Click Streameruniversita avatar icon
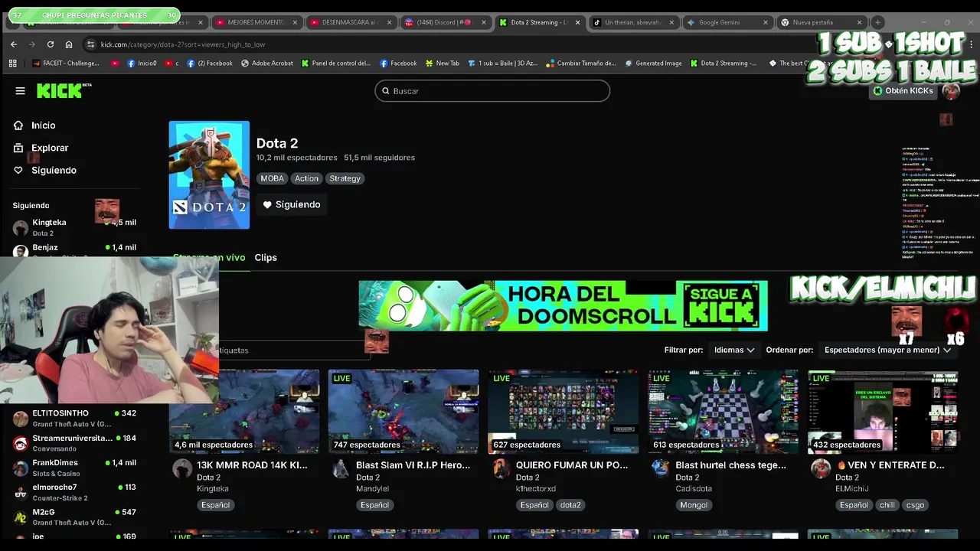Viewport: 980px width, 551px height. [21, 443]
